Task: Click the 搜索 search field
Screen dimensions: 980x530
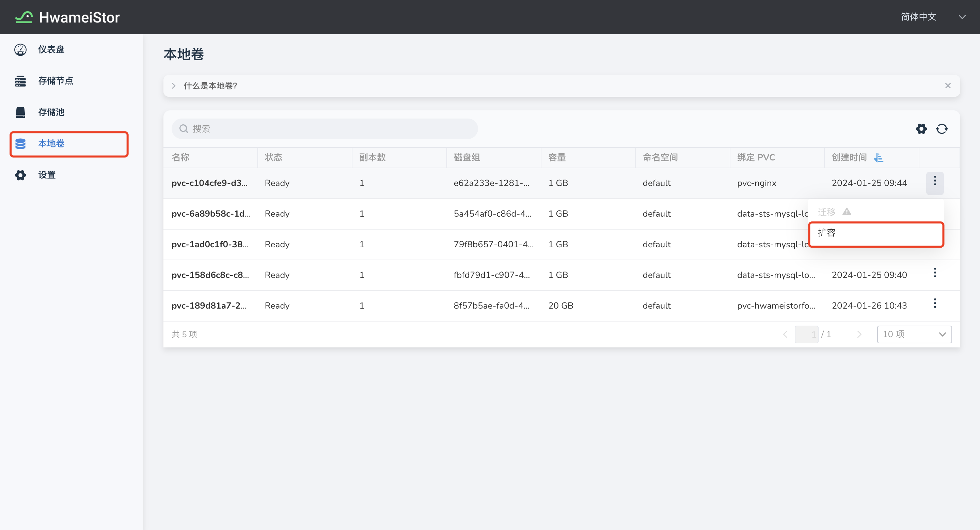Action: (x=325, y=129)
